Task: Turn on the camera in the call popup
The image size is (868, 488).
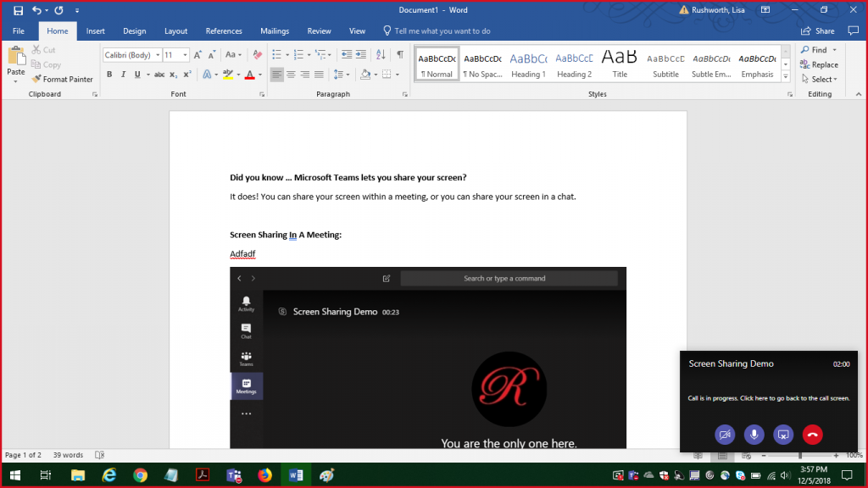Action: point(725,435)
